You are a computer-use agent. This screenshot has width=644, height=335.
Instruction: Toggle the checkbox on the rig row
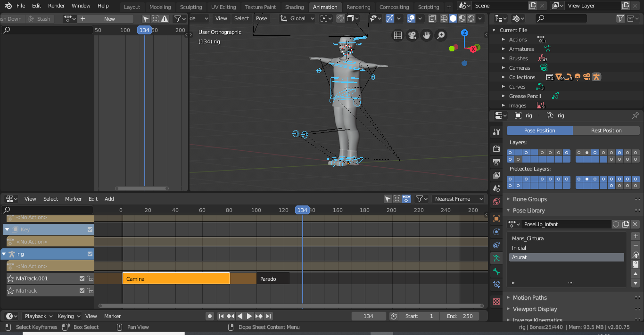pos(90,254)
